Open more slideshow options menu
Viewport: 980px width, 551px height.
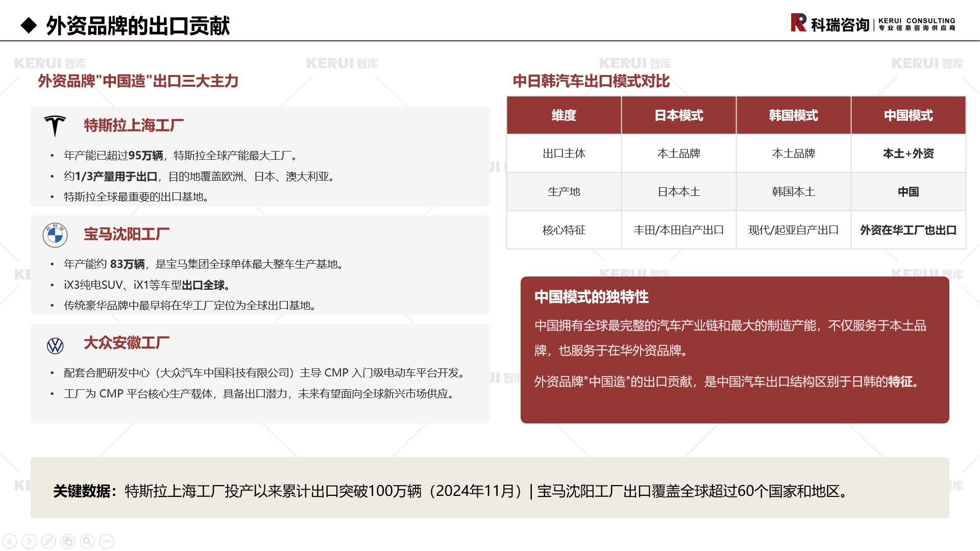107,541
